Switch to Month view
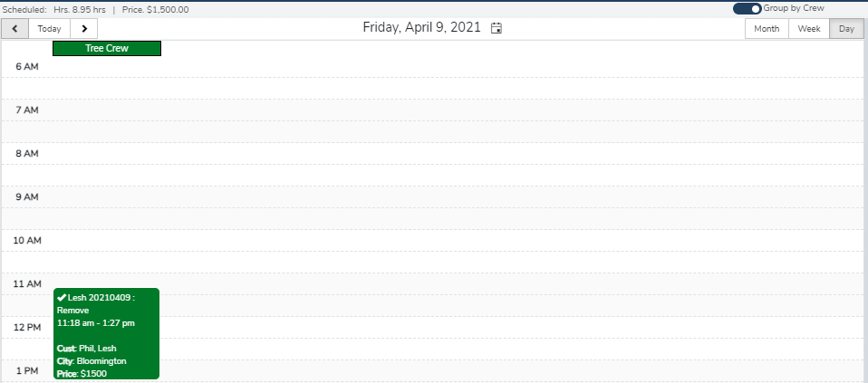Image resolution: width=868 pixels, height=383 pixels. coord(767,29)
